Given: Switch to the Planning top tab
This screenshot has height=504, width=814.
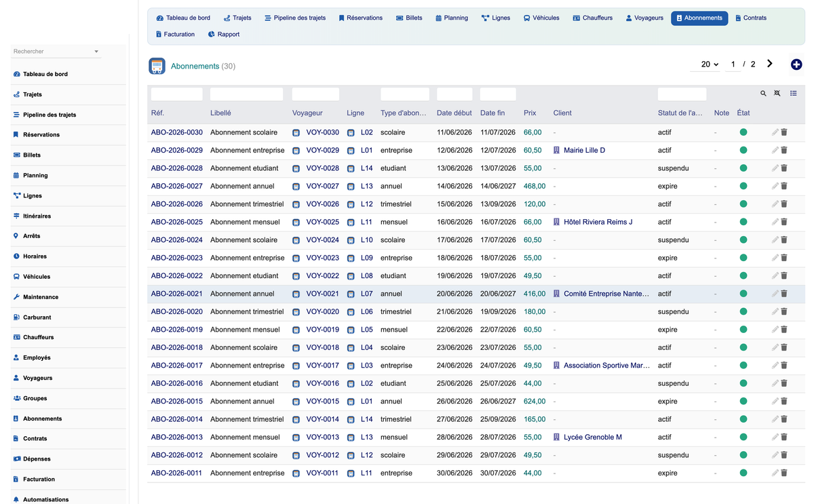Looking at the screenshot, I should pyautogui.click(x=452, y=18).
